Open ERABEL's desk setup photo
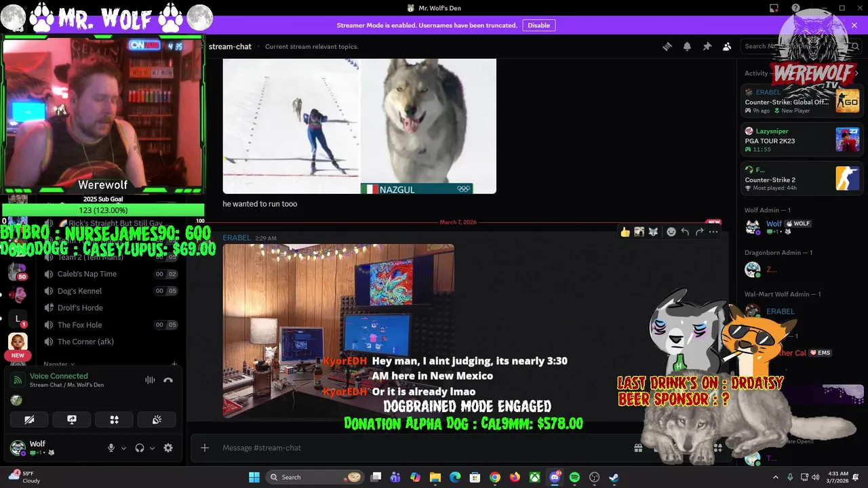The width and height of the screenshot is (868, 488). click(338, 331)
